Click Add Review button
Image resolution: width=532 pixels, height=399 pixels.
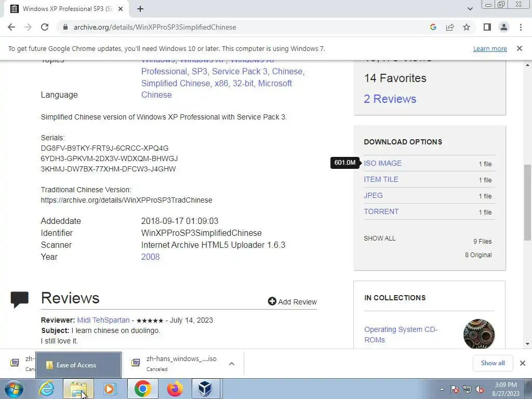[x=292, y=302]
